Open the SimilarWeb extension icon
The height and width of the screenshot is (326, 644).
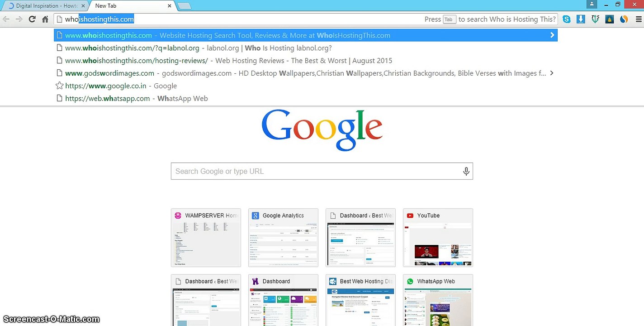624,19
